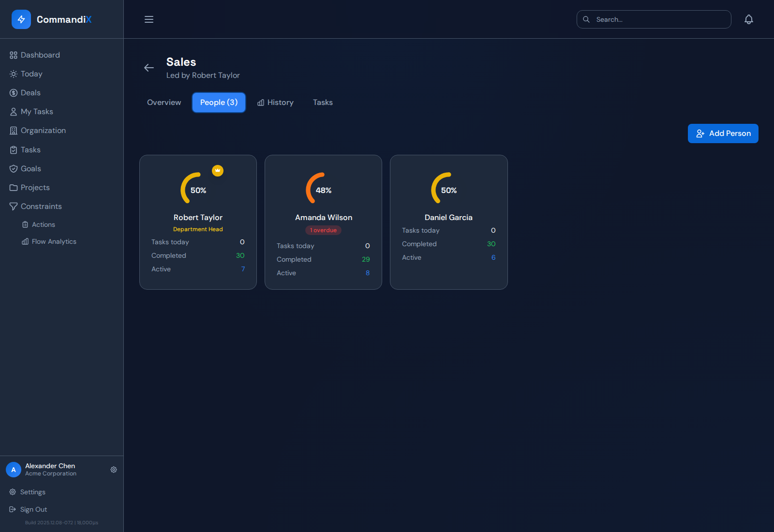Click the Settings gear icon at bottom

coord(13,492)
